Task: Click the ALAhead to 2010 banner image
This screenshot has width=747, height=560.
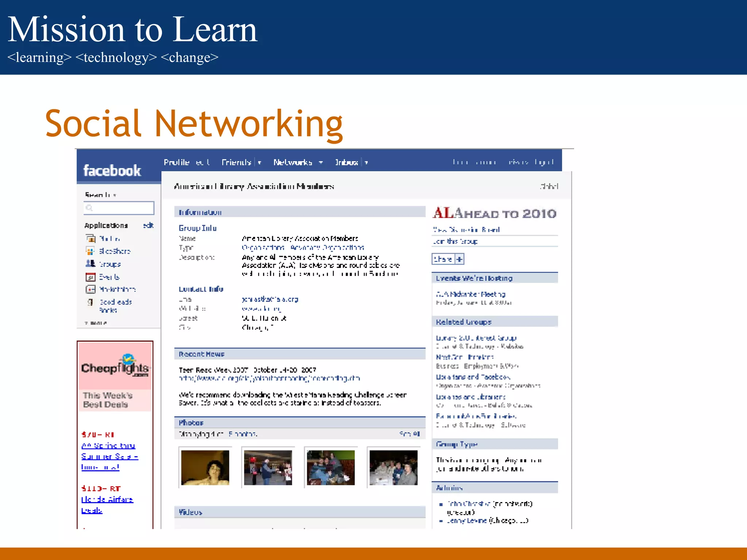Action: [495, 213]
